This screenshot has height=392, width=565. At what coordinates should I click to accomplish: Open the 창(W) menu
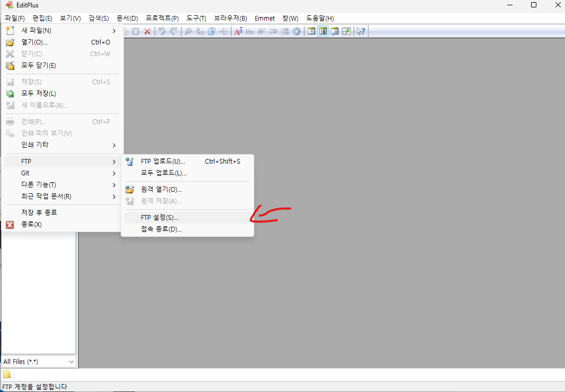[290, 19]
